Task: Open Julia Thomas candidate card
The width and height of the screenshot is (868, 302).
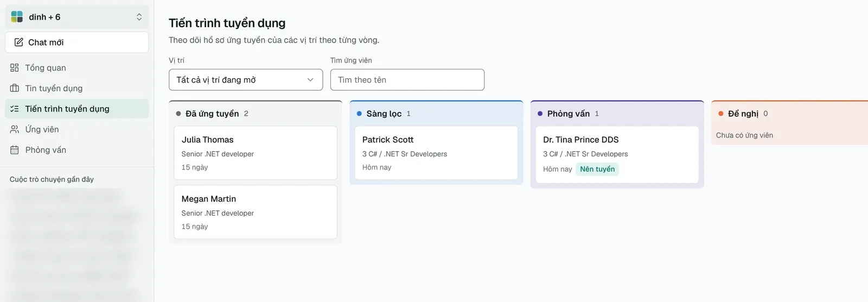Action: (256, 153)
